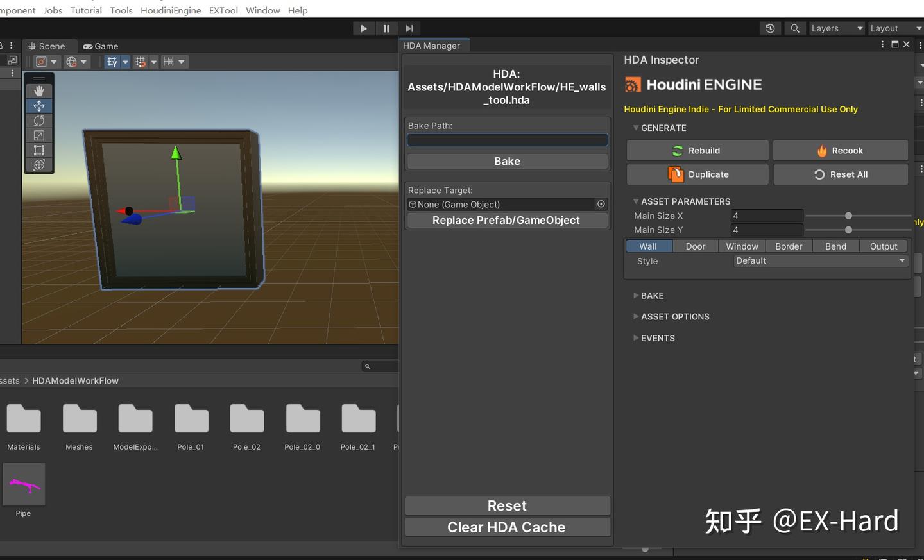Switch to the Game view tab
The image size is (924, 560).
click(x=100, y=46)
